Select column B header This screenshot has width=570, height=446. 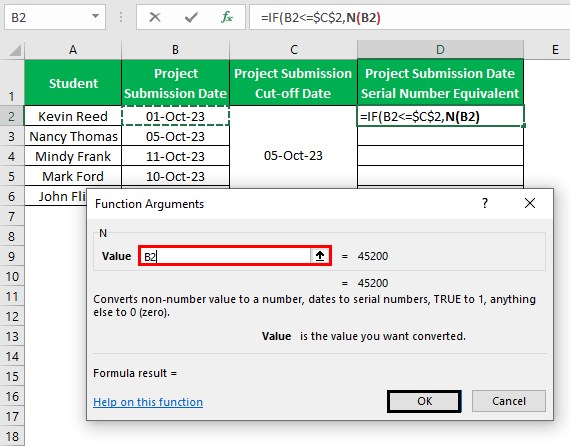175,50
